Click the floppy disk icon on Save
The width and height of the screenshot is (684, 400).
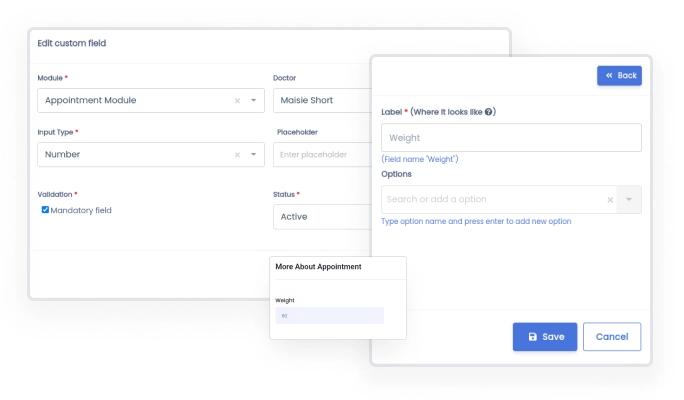click(x=532, y=337)
